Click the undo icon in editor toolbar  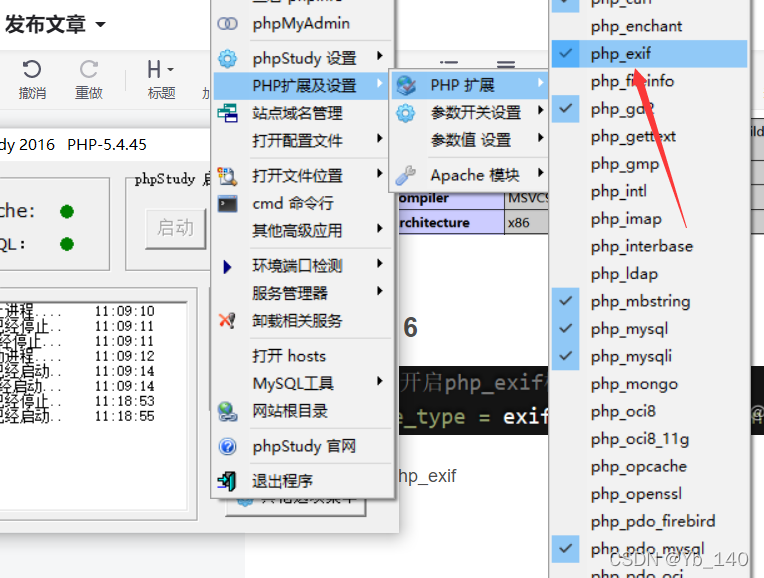[32, 69]
